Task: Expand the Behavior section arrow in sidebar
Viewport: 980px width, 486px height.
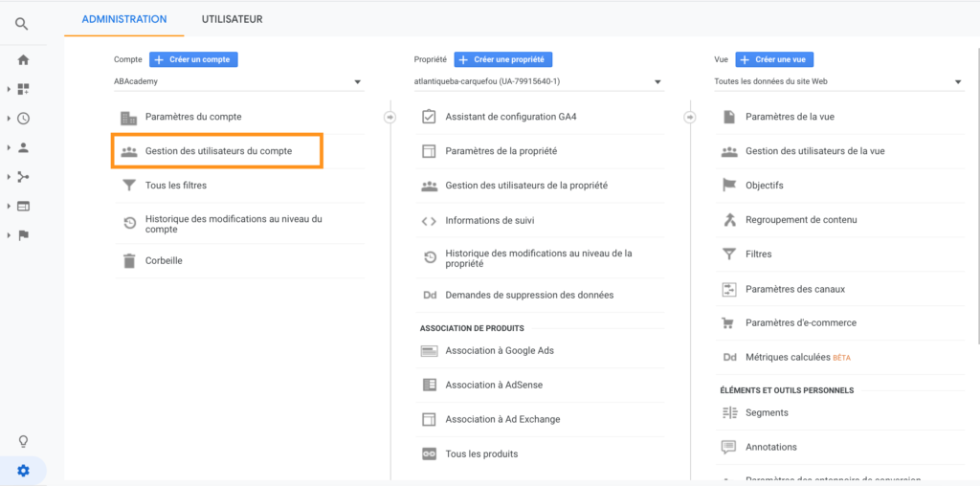Action: 10,206
